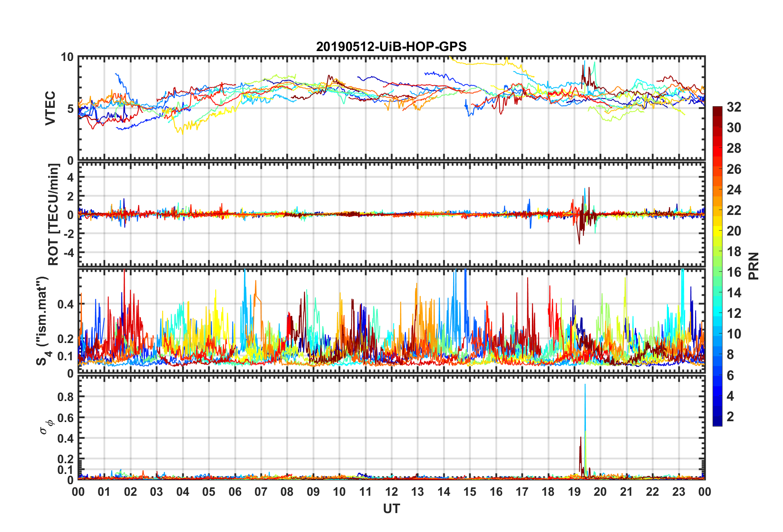Click the σφ axis tick label "0.8"

tap(65, 397)
